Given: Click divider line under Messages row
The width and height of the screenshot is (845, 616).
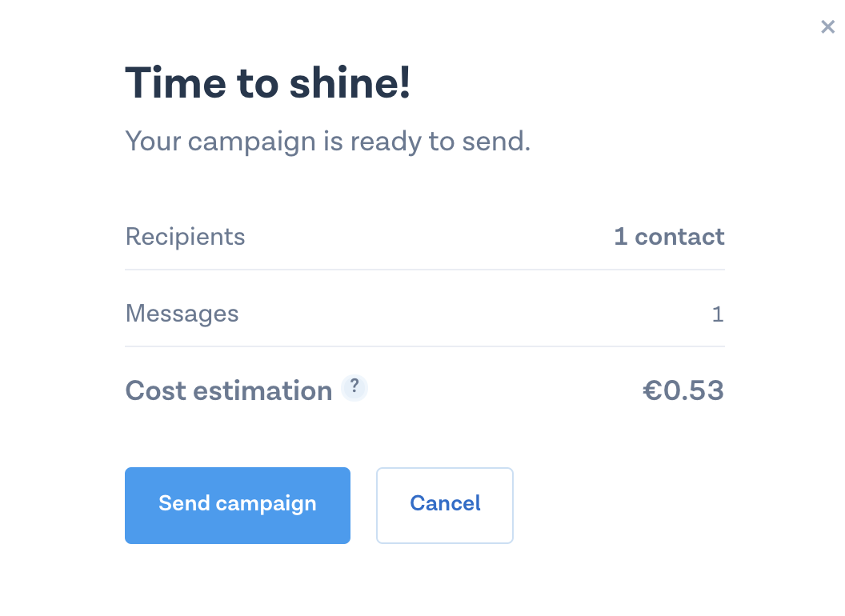Looking at the screenshot, I should pyautogui.click(x=424, y=346).
